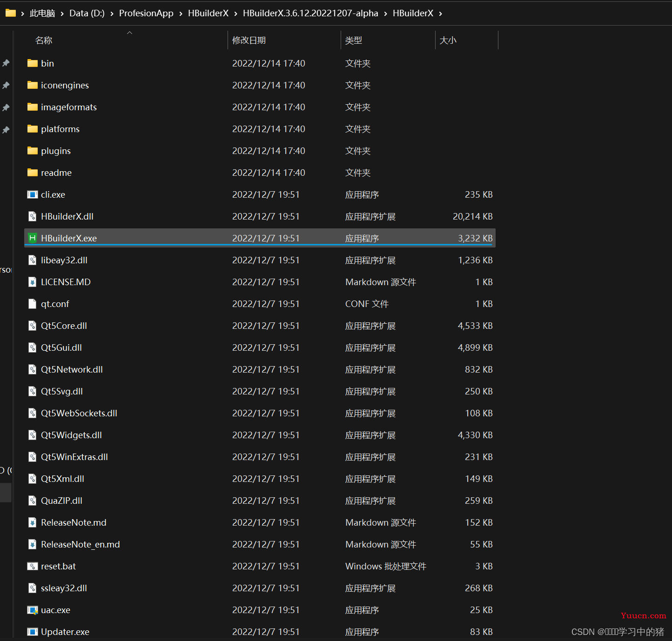Click the green HBuilderX.exe icon
Screen dimensions: 672x641
pos(33,238)
